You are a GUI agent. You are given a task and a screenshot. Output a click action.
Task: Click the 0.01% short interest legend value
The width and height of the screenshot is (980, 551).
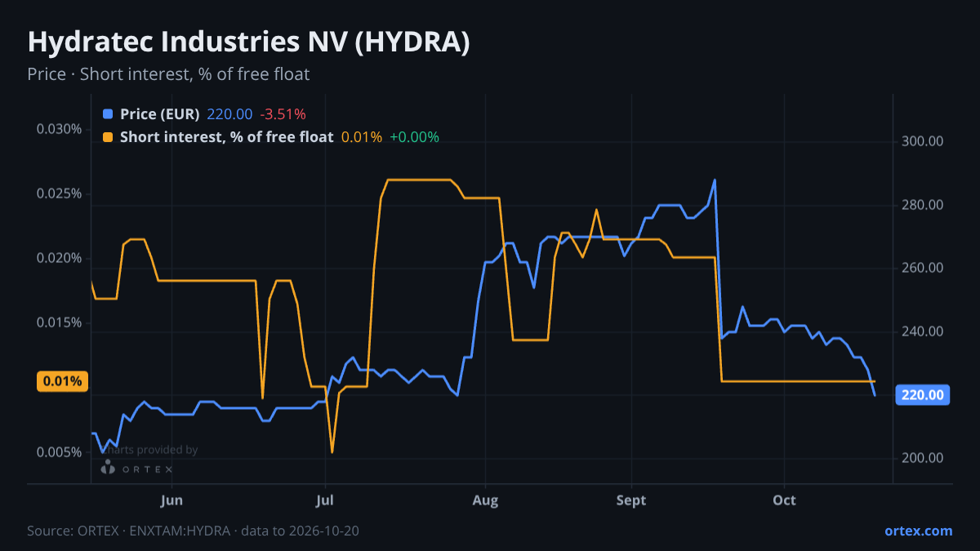pyautogui.click(x=362, y=137)
